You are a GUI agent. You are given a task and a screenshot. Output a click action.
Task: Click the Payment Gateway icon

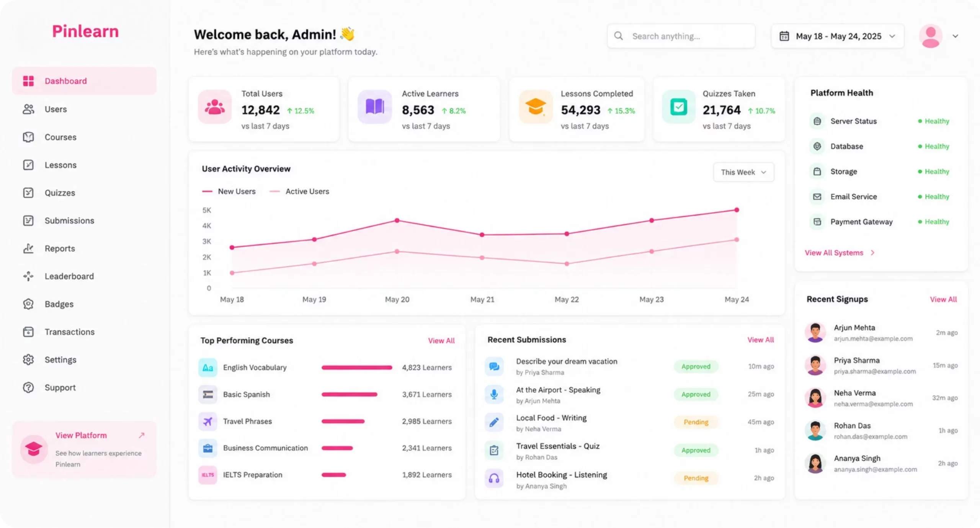(x=817, y=222)
